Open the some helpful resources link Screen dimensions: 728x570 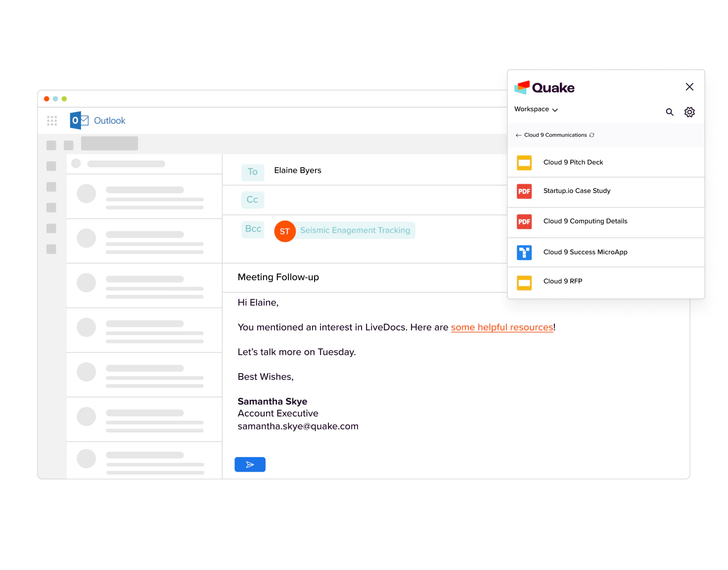502,328
